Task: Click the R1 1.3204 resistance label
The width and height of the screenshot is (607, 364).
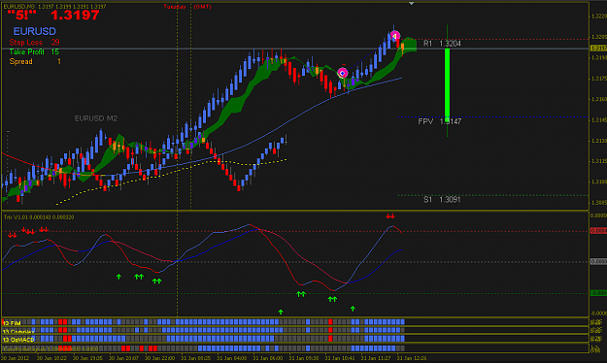Action: click(442, 44)
